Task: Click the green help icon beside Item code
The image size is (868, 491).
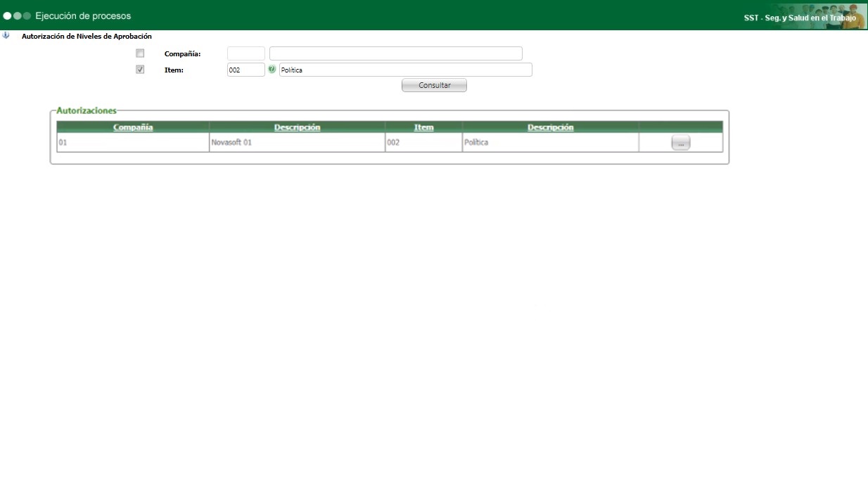Action: coord(272,70)
